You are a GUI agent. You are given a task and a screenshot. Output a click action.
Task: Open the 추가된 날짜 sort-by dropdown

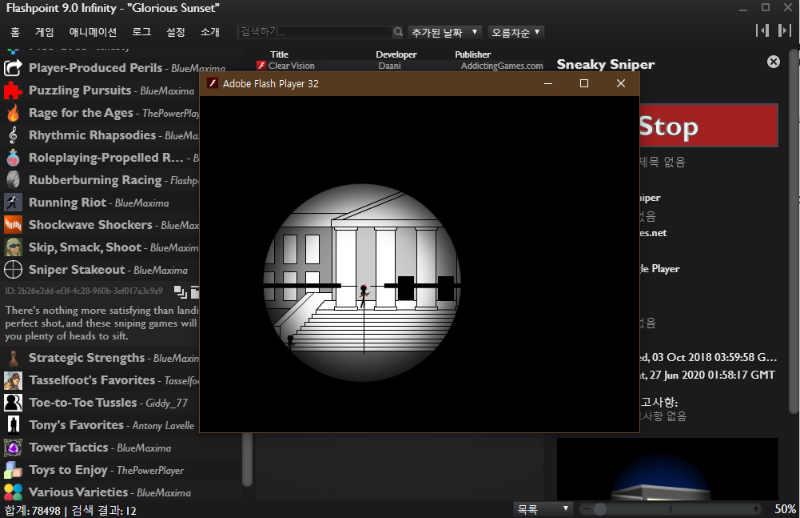point(445,32)
